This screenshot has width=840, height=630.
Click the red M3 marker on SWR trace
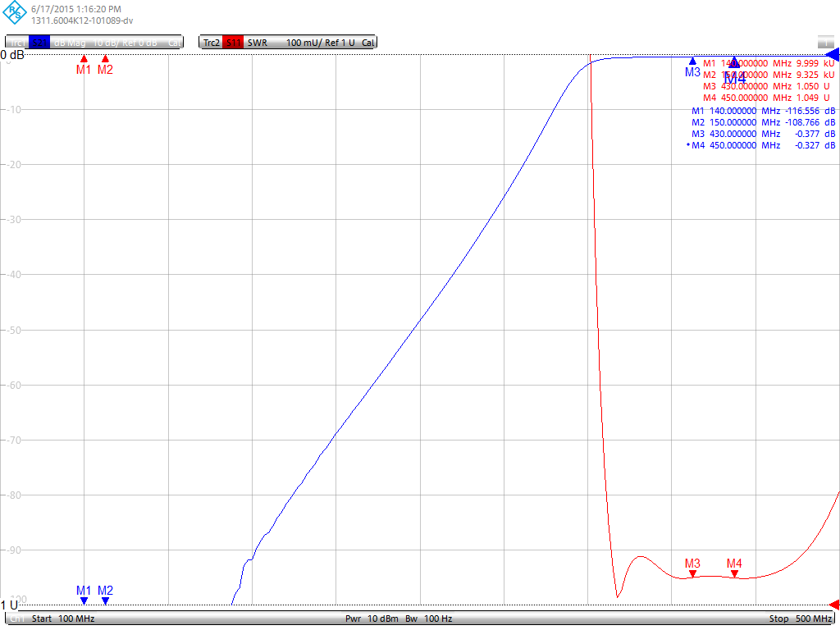(692, 568)
